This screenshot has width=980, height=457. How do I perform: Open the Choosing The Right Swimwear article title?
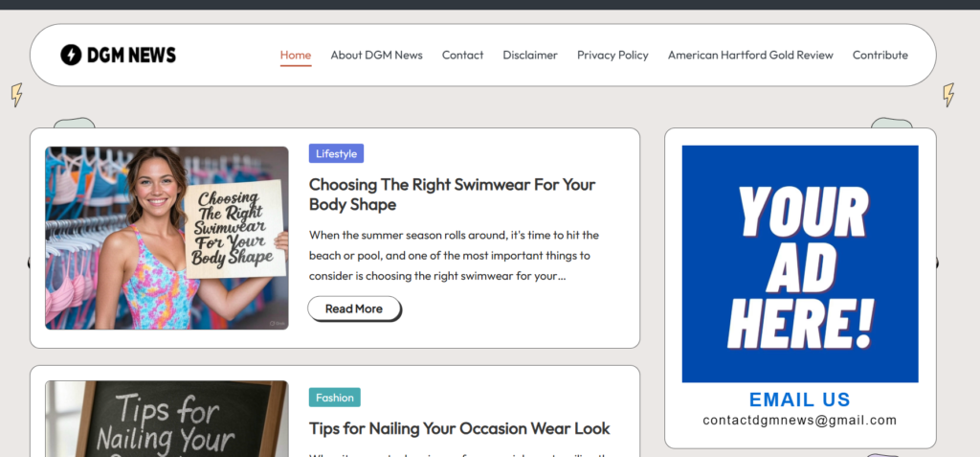click(452, 194)
